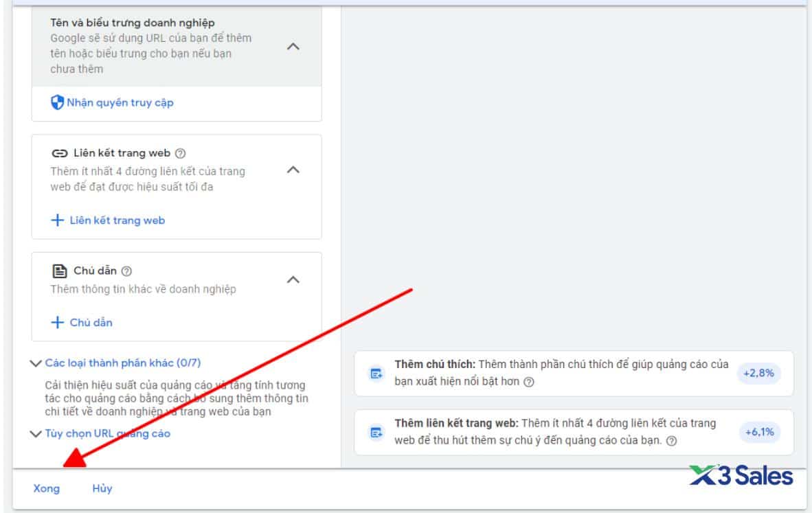Screen dimensions: 812x513
Task: Open the Thêm liên kết trang web recommendation card
Action: [574, 432]
